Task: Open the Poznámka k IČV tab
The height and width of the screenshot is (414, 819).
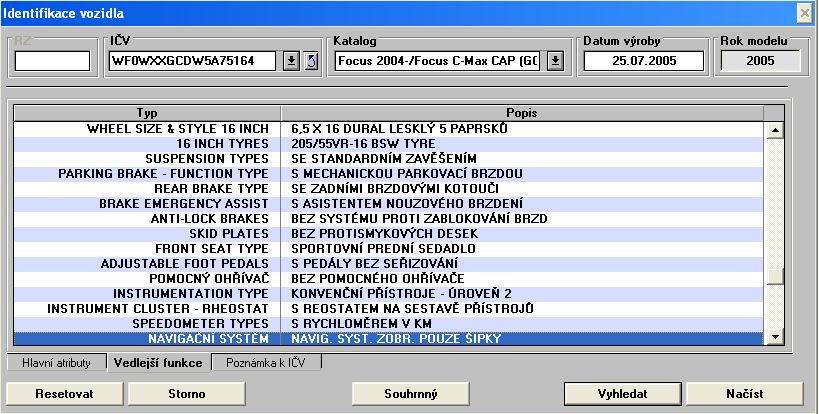Action: point(267,362)
